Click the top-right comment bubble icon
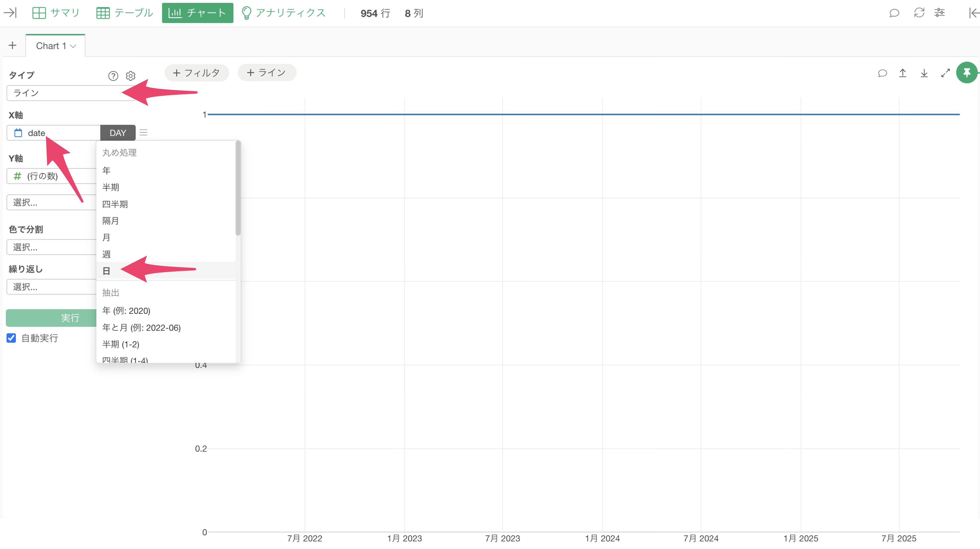980x549 pixels. (x=894, y=13)
